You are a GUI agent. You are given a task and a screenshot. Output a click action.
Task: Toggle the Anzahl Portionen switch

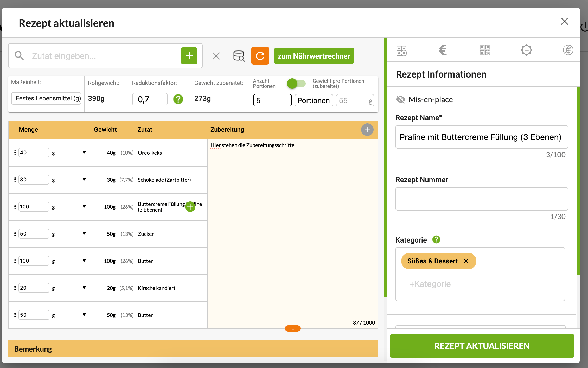pos(296,84)
